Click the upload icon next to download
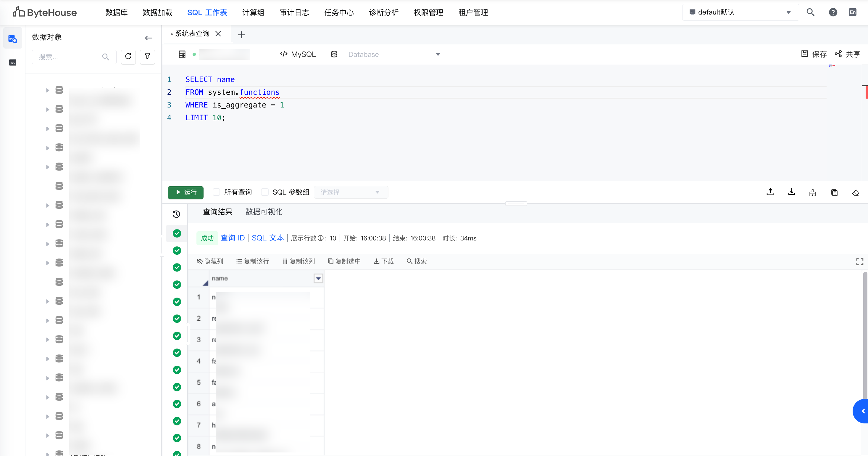The image size is (868, 456). point(770,192)
